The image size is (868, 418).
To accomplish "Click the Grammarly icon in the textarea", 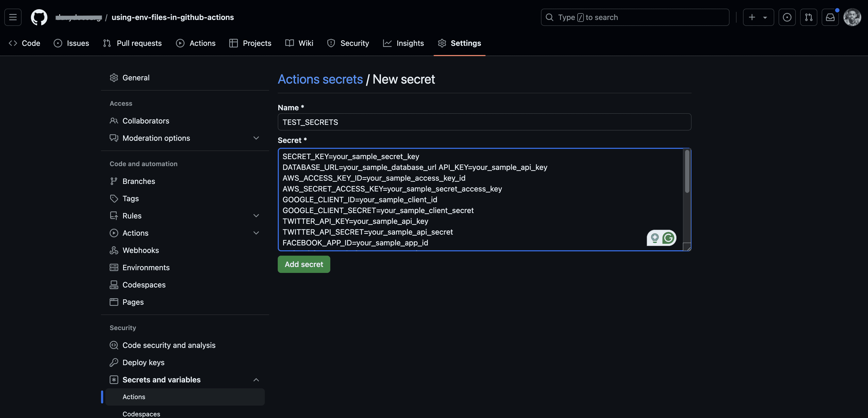I will pos(669,238).
